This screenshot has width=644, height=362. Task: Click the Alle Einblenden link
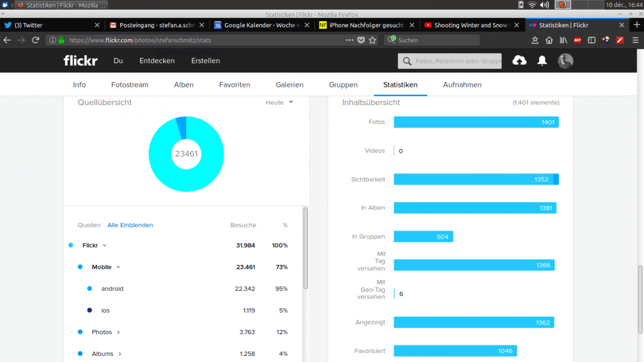(x=130, y=225)
